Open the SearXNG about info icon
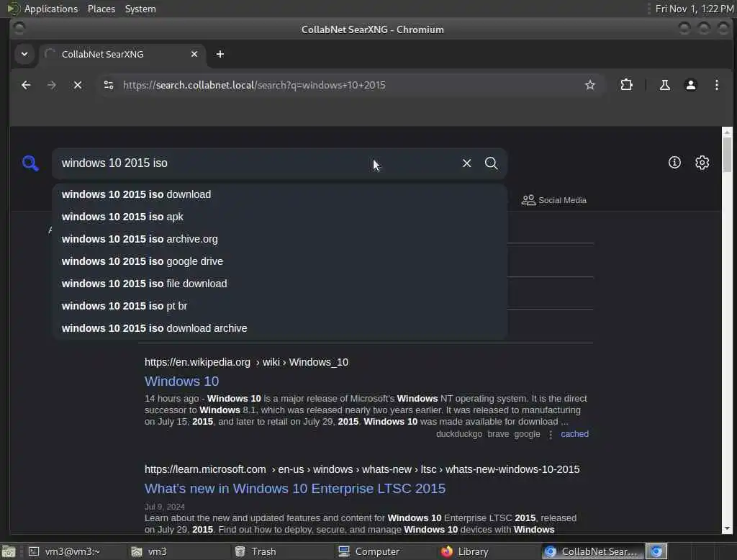The image size is (737, 560). coord(674,163)
